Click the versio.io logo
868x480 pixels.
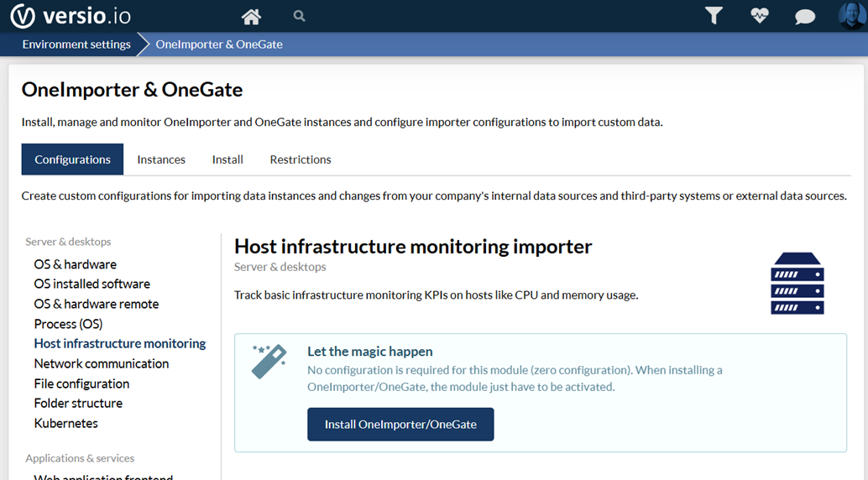click(x=71, y=16)
